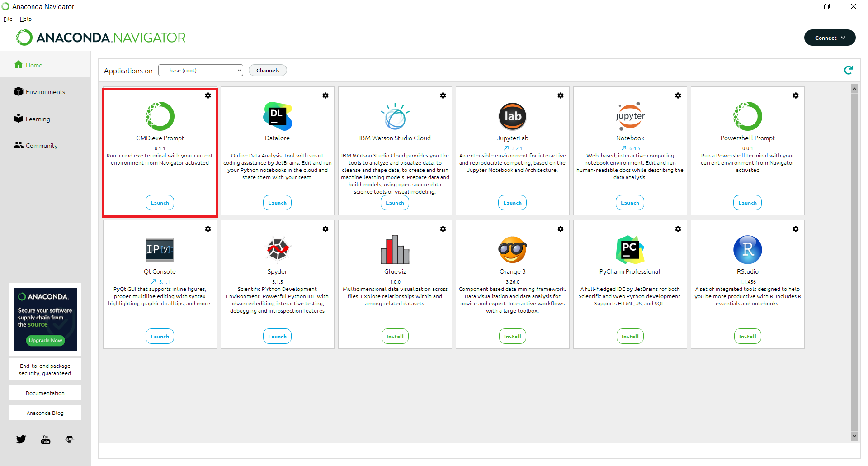This screenshot has width=868, height=466.
Task: Open settings gear on PyCharm Professional card
Action: click(678, 229)
